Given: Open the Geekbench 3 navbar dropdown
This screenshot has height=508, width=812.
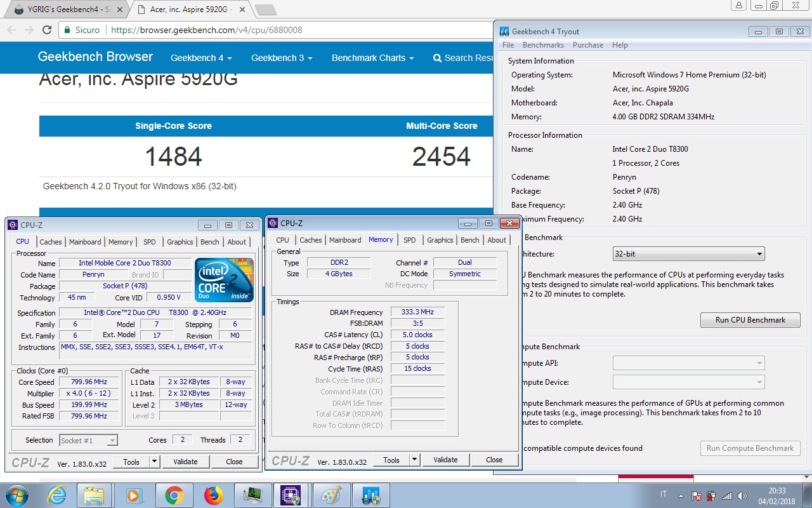Looking at the screenshot, I should coord(282,58).
